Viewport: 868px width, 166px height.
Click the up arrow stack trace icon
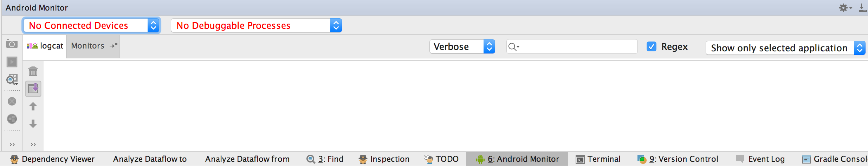pyautogui.click(x=33, y=106)
